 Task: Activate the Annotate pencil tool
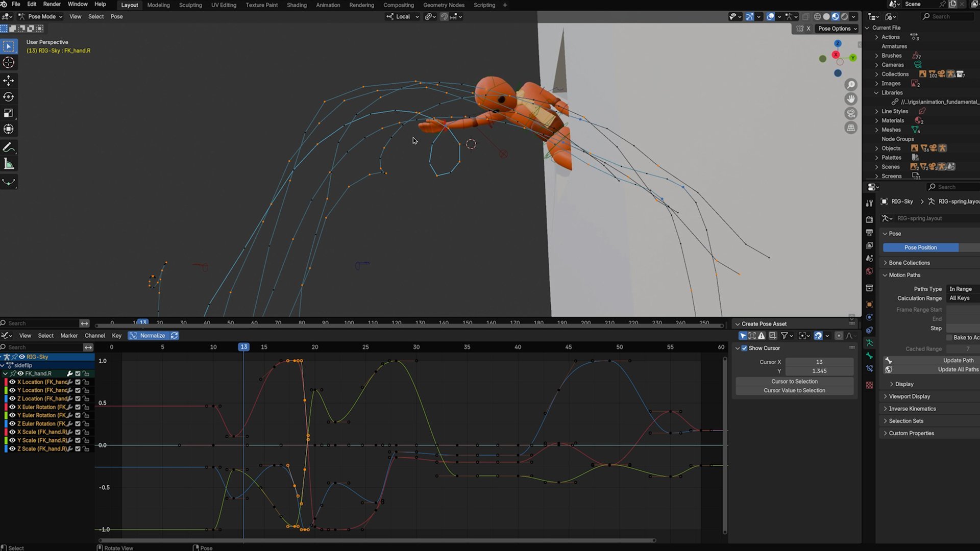pyautogui.click(x=9, y=147)
